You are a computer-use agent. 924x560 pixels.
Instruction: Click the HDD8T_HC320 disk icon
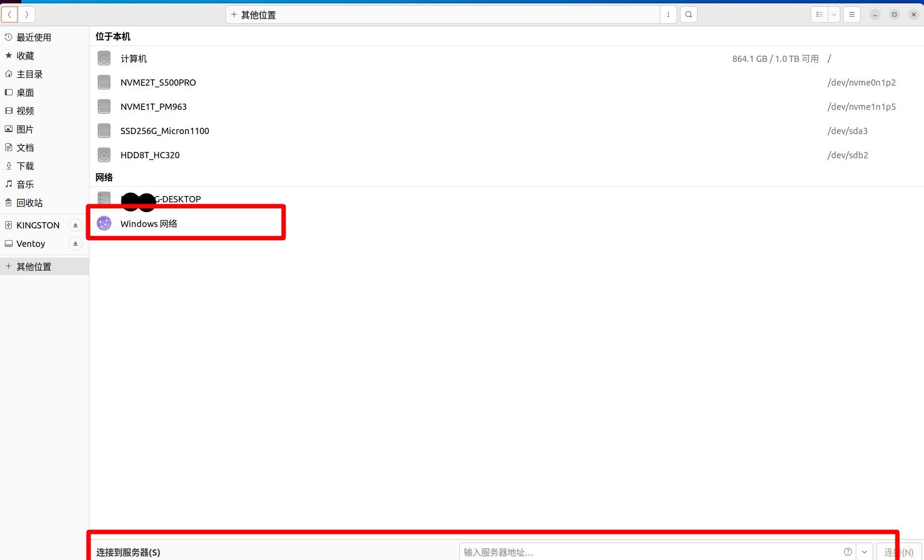pyautogui.click(x=104, y=155)
